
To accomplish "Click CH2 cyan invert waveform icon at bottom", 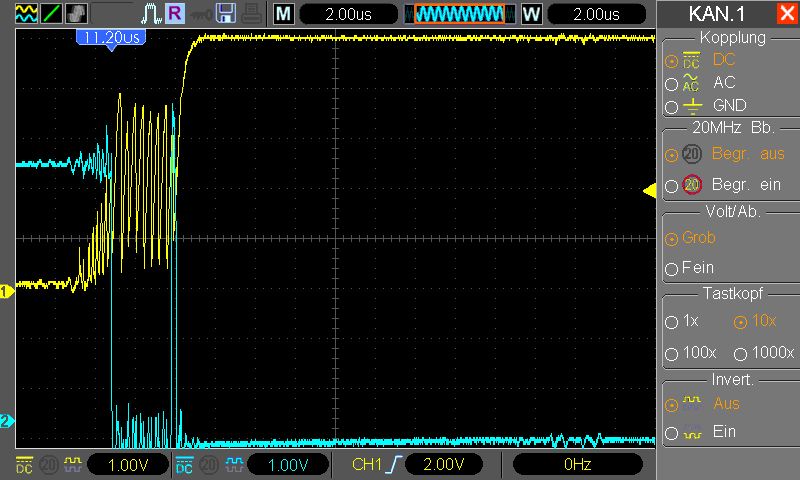I will click(234, 464).
